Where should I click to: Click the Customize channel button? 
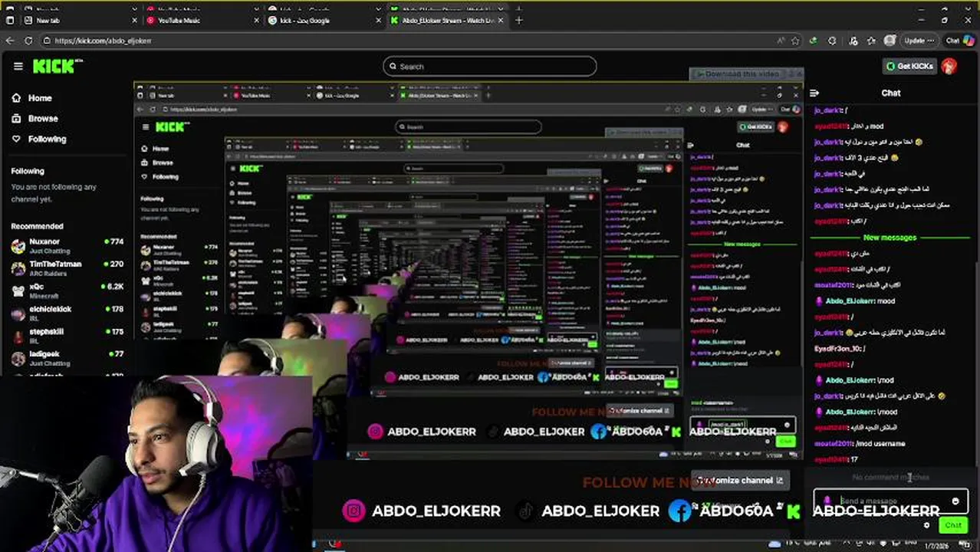click(739, 480)
